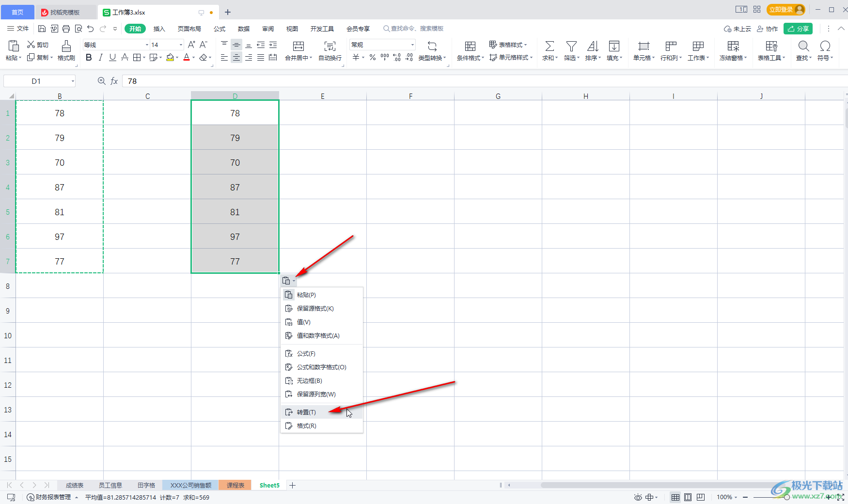Screen dimensions: 848x504
Task: Click the yellow fill color swatch
Action: click(x=170, y=58)
